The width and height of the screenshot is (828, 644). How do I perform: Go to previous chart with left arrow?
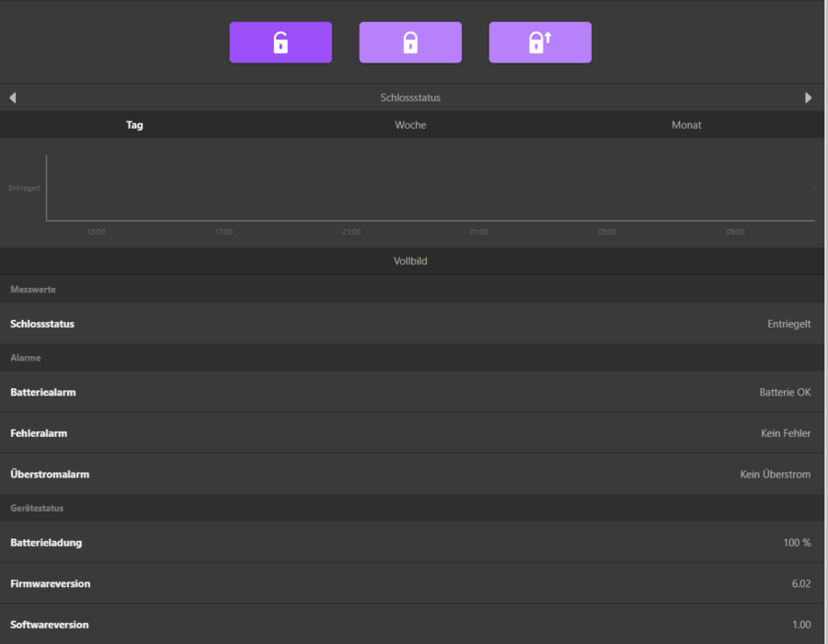click(x=13, y=98)
